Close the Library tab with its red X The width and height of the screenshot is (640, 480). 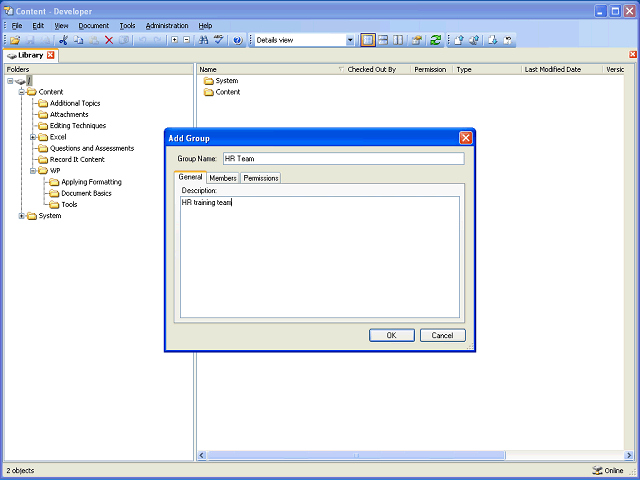coord(51,55)
